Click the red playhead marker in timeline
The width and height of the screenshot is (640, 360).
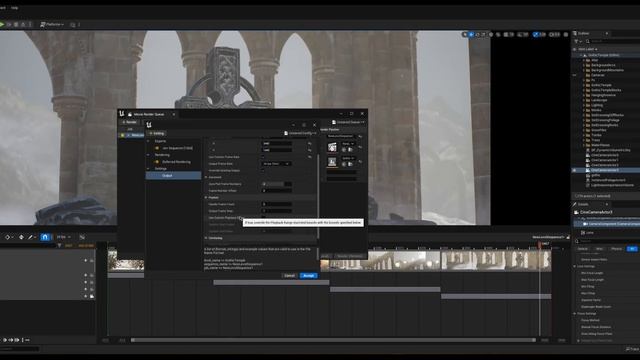pyautogui.click(x=539, y=244)
